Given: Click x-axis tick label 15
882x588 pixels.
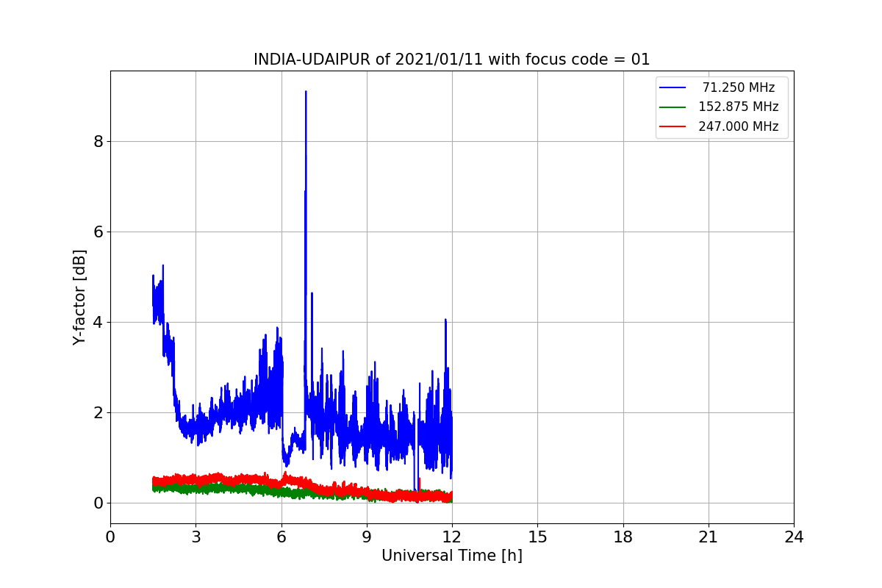Looking at the screenshot, I should coord(537,537).
